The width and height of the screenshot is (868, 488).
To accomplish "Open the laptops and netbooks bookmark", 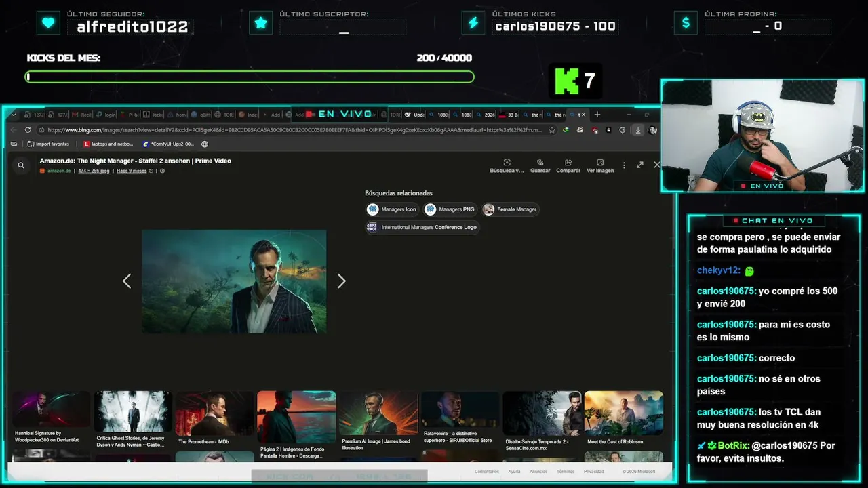I will 108,144.
